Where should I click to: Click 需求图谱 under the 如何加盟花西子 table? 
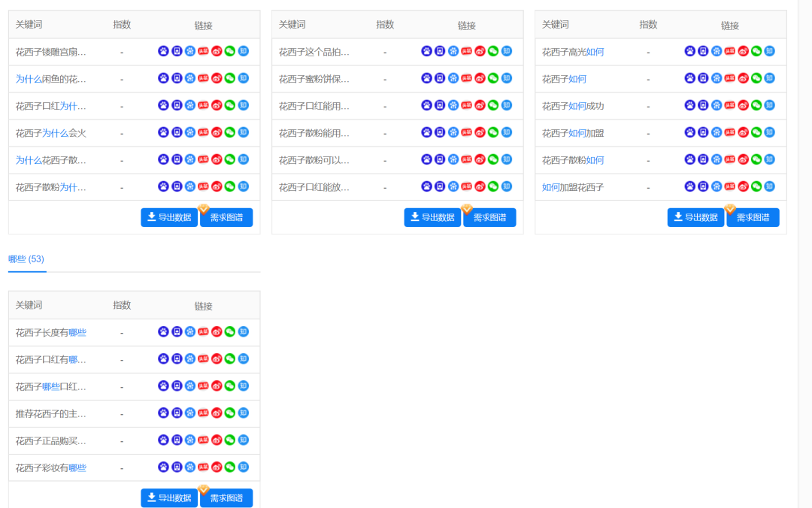[753, 217]
